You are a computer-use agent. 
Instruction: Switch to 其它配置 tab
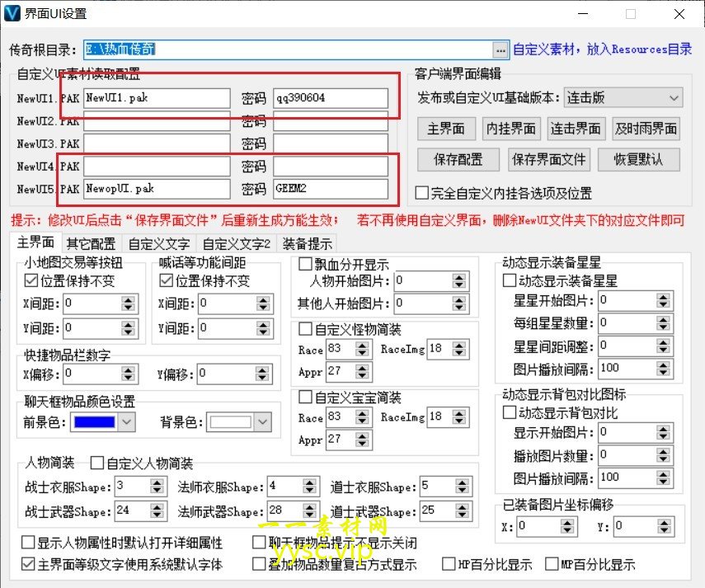click(x=91, y=244)
